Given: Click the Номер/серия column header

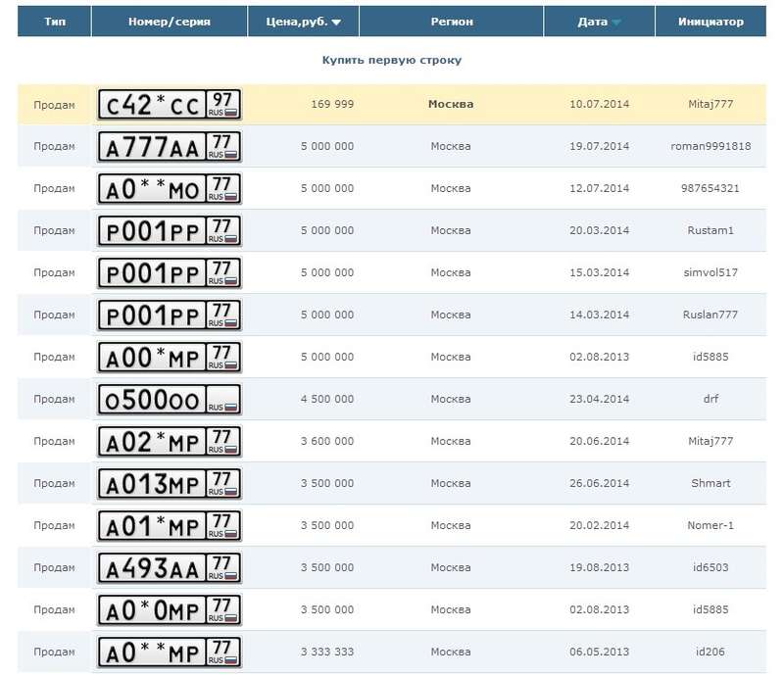Looking at the screenshot, I should coord(170,22).
